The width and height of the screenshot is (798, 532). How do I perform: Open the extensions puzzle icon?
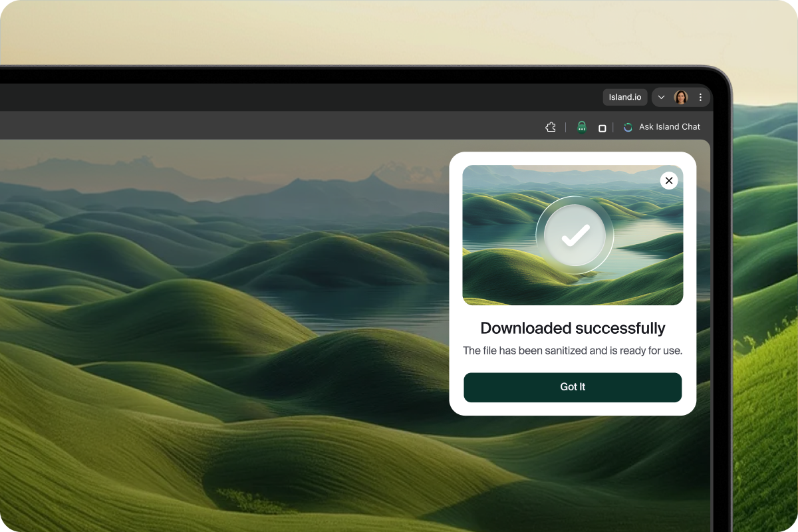coord(550,127)
